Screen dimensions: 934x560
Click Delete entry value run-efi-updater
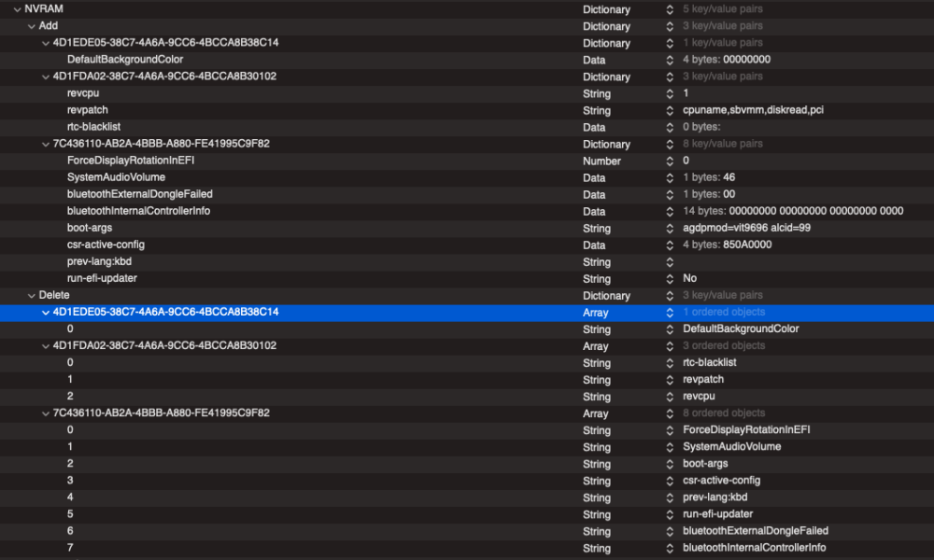coord(717,514)
